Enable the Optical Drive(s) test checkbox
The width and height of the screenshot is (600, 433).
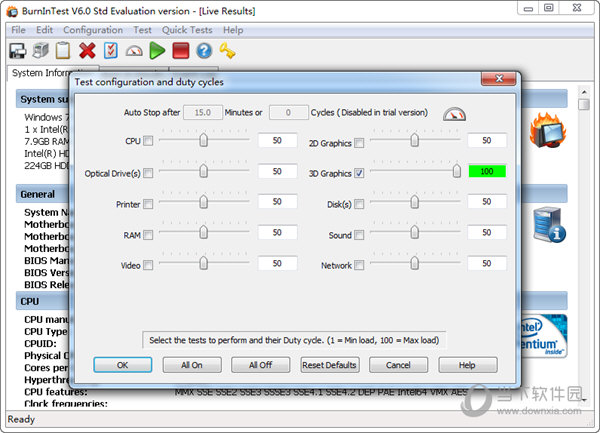148,173
